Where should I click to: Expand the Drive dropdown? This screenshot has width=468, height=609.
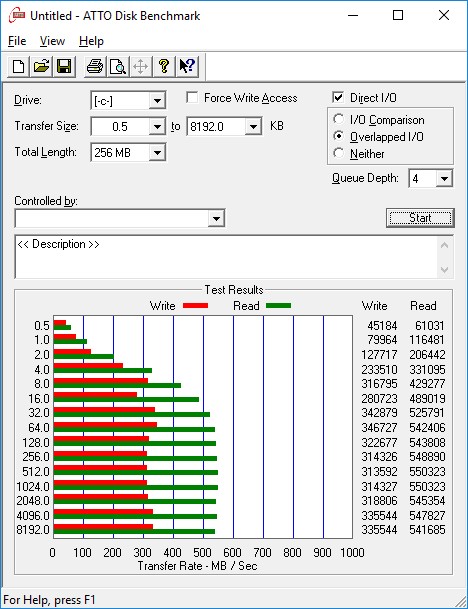(157, 101)
